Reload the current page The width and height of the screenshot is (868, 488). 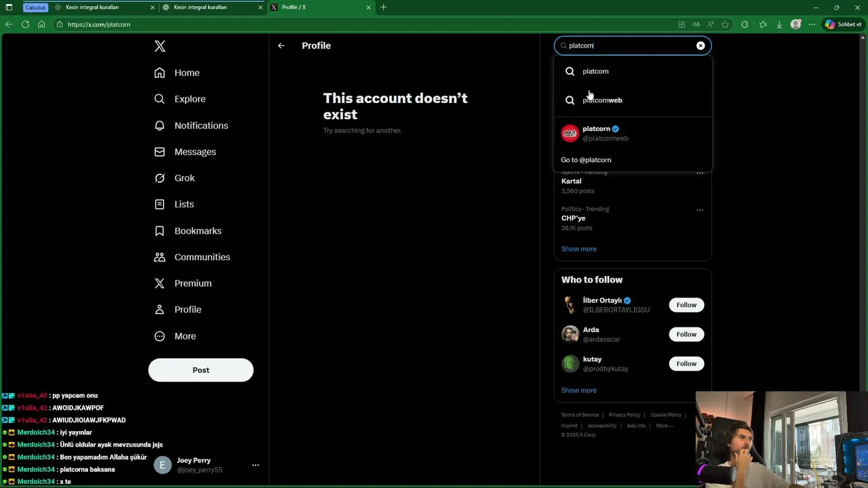click(25, 24)
